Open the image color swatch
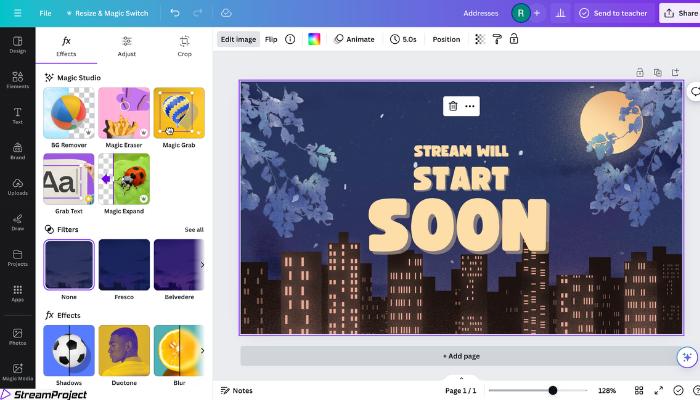 [x=314, y=39]
